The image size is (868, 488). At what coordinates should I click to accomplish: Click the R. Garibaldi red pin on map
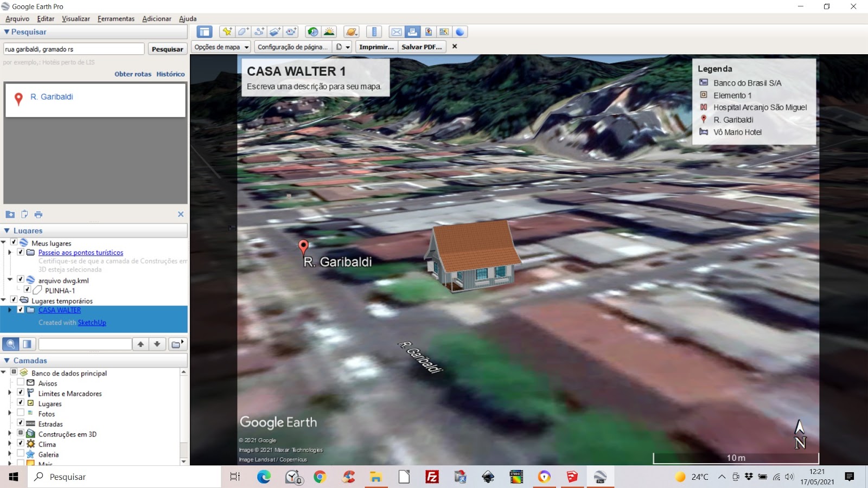pos(303,247)
